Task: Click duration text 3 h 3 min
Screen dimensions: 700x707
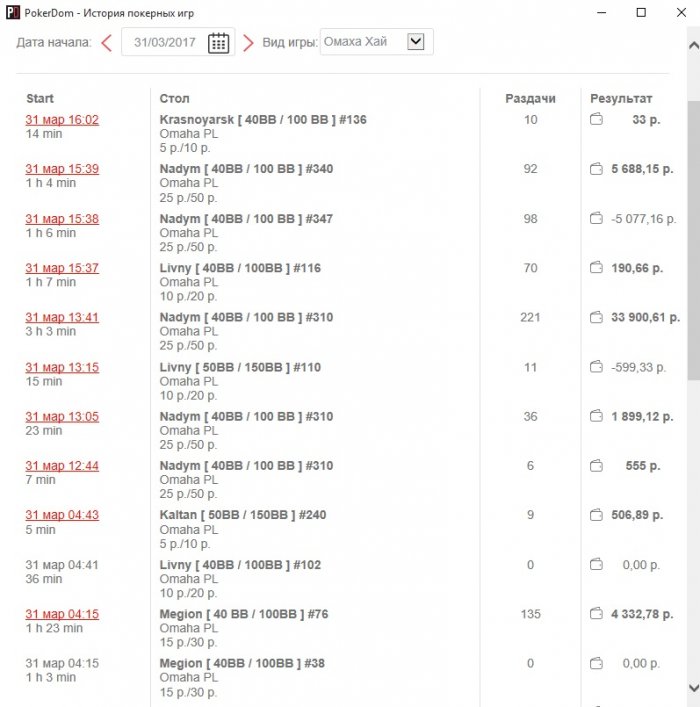Action: (51, 331)
